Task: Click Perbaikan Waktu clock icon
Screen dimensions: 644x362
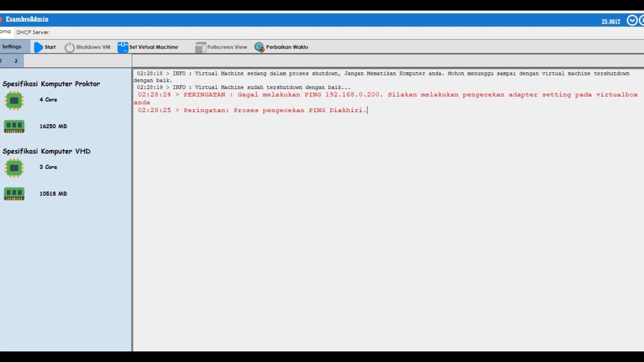Action: [259, 47]
